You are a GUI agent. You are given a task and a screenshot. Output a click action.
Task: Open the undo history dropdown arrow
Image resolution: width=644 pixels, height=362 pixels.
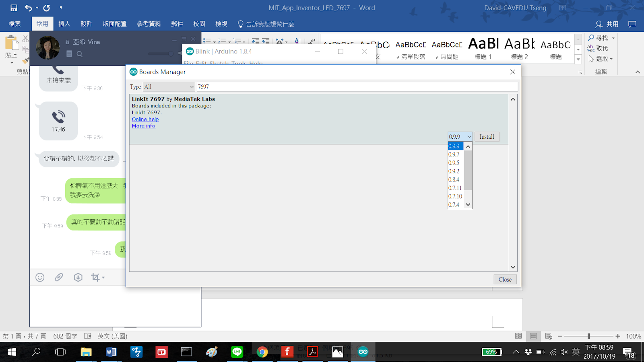37,8
